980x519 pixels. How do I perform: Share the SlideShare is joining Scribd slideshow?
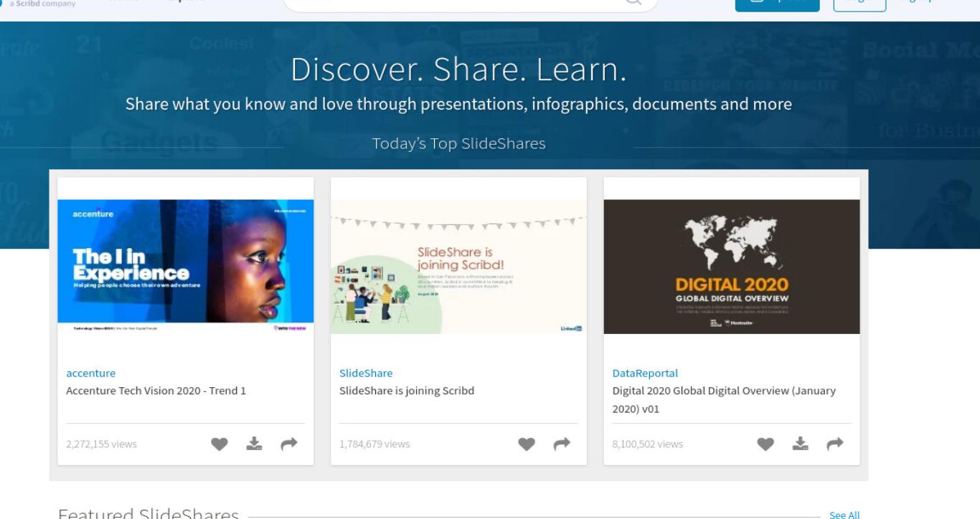click(562, 444)
